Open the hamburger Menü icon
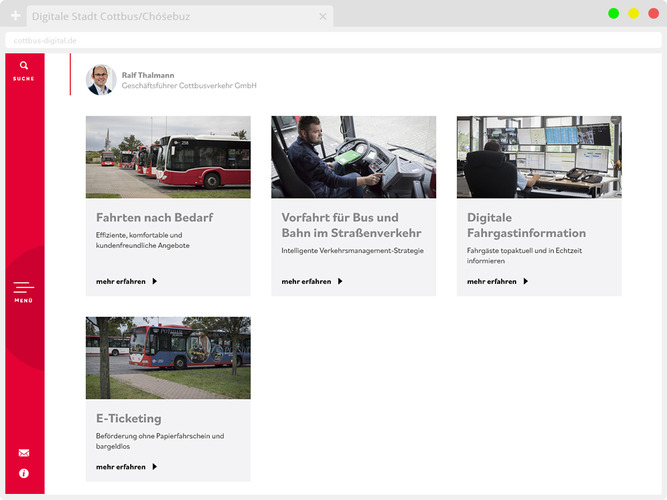The image size is (667, 500). point(24,288)
